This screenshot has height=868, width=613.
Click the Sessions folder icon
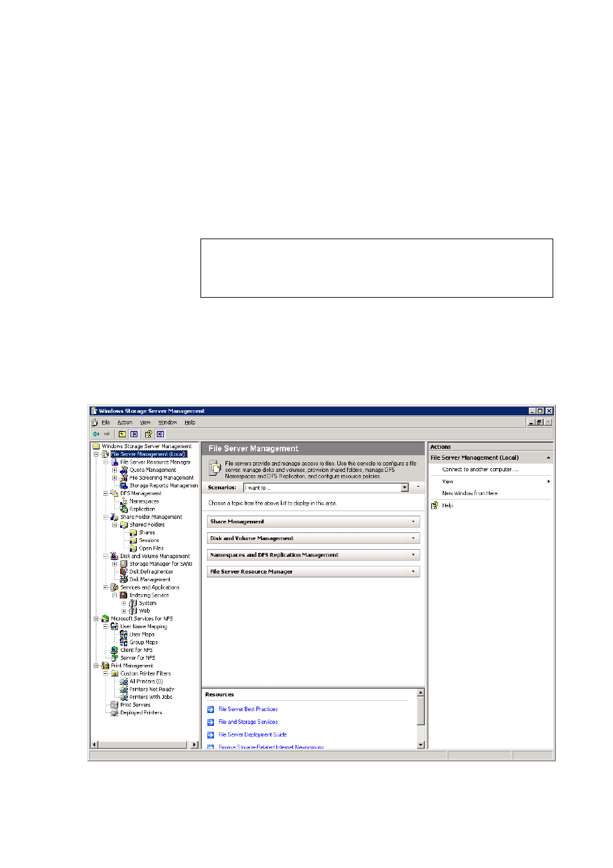pos(133,540)
